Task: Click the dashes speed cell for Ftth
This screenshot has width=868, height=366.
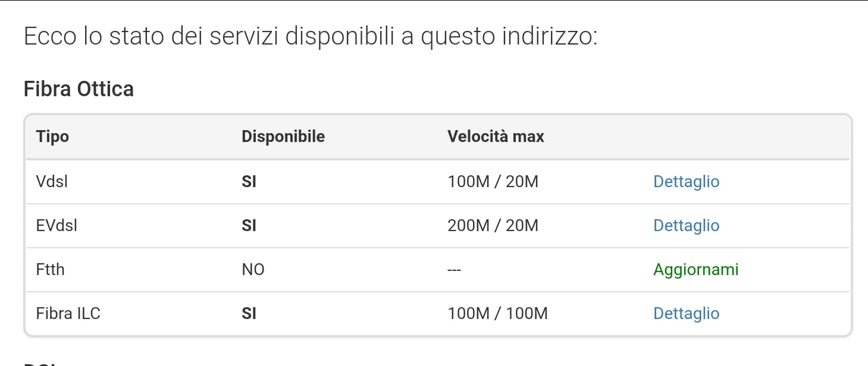Action: point(455,270)
